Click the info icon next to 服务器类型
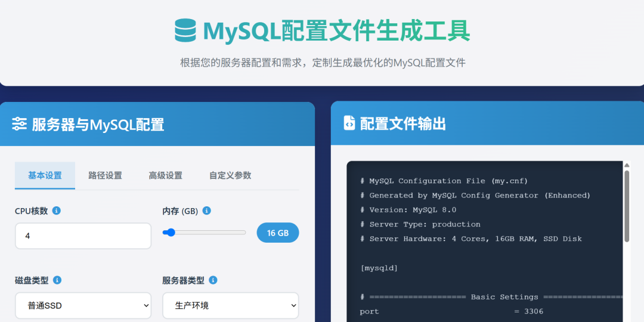This screenshot has width=644, height=322. (x=213, y=280)
